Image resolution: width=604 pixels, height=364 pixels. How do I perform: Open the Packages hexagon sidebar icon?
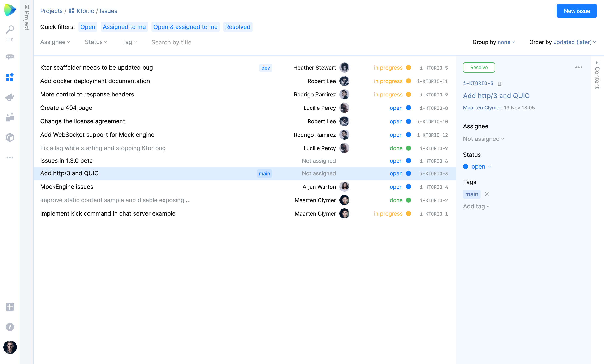tap(10, 137)
